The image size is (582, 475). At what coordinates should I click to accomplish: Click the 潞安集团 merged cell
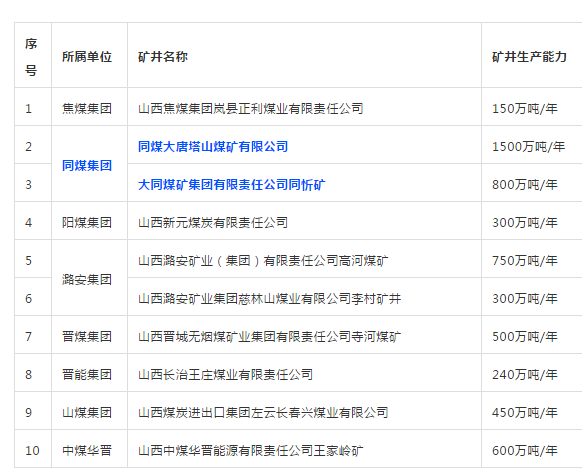[89, 278]
